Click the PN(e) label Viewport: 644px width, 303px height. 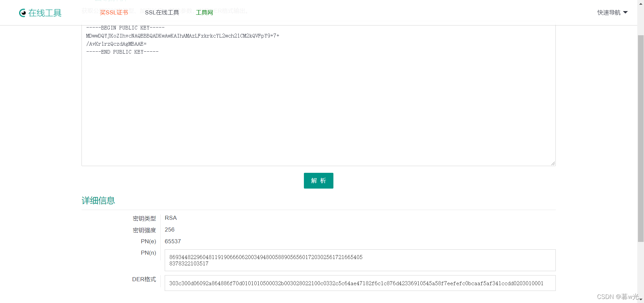click(148, 241)
